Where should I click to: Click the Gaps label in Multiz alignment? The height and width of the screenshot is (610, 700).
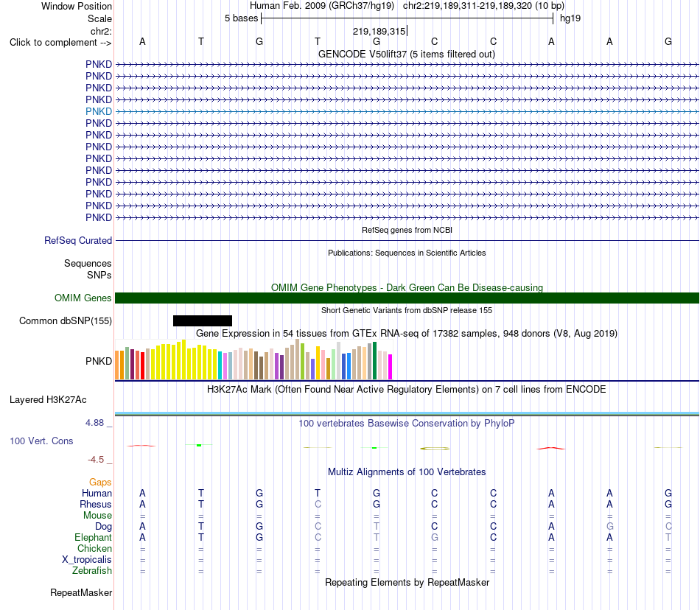100,482
